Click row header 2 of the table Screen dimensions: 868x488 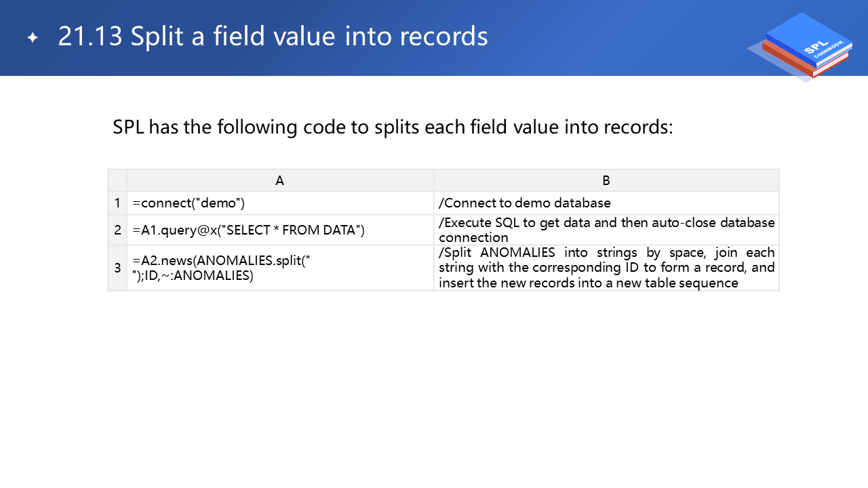(x=117, y=230)
